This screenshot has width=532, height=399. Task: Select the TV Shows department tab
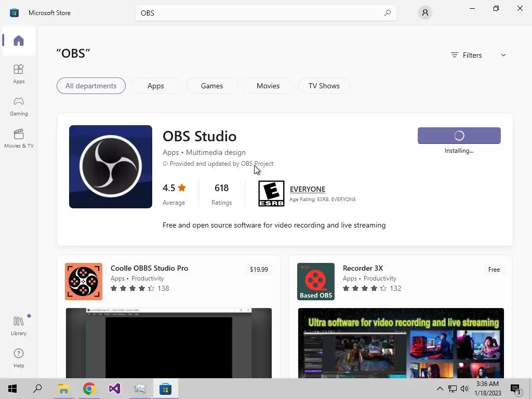click(324, 86)
